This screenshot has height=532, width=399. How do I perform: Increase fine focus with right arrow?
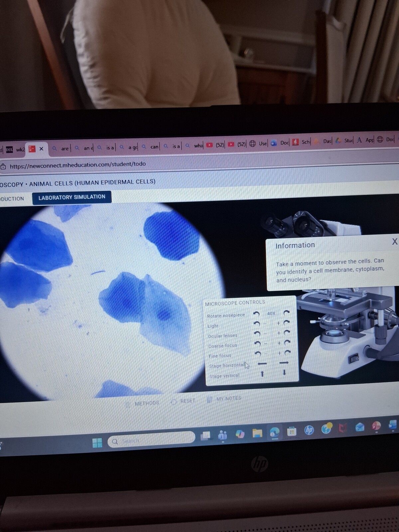click(288, 352)
